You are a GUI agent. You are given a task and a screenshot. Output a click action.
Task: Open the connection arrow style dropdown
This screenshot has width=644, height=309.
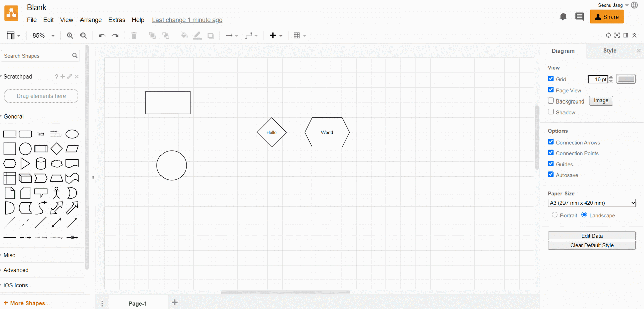(x=232, y=36)
